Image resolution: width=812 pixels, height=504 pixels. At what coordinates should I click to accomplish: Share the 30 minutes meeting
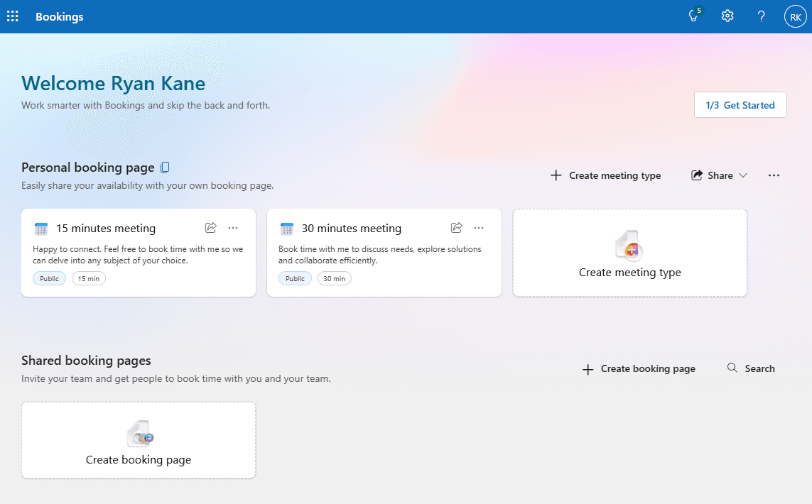(x=456, y=228)
